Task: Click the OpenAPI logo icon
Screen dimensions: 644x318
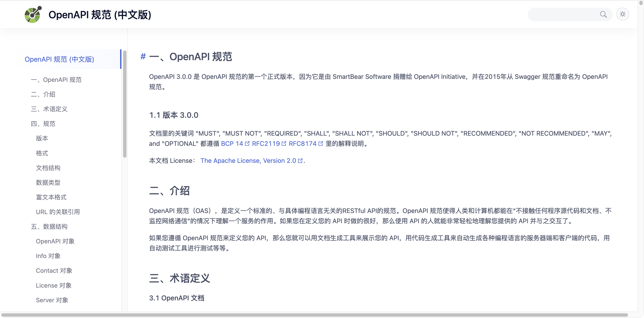Action: [33, 14]
